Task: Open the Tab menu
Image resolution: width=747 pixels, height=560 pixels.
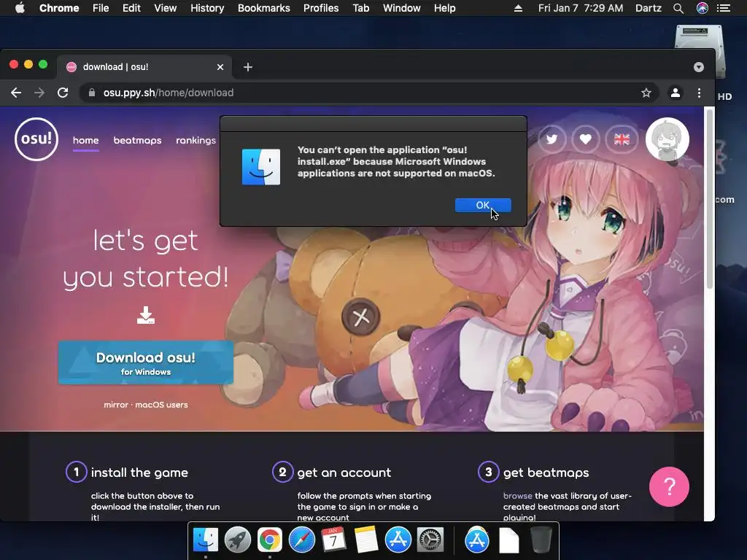Action: 361,8
